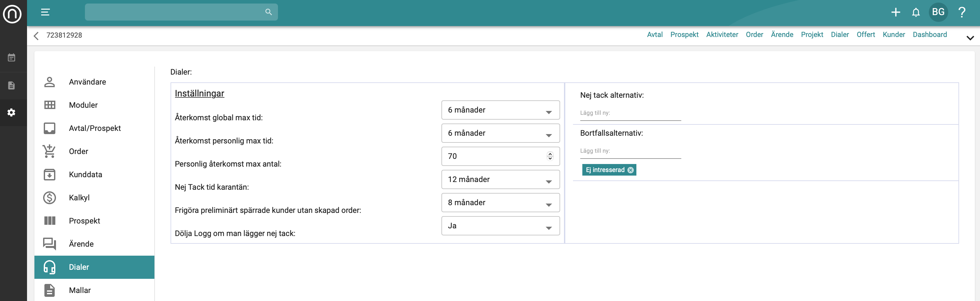Click Nej tack alternativ Lägg till ny field
This screenshot has width=980, height=301.
pos(630,113)
